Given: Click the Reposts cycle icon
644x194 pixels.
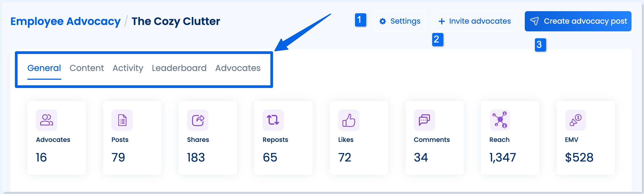Looking at the screenshot, I should click(x=273, y=120).
